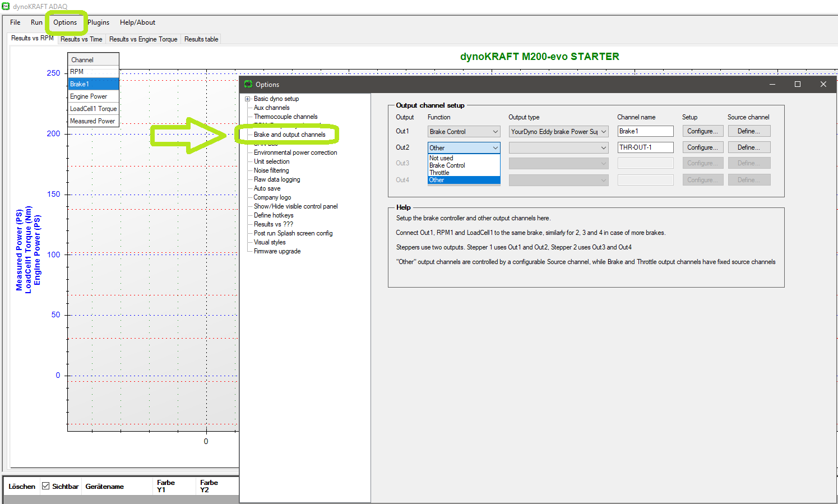Toggle the Sichtbar checkbox
838x504 pixels.
click(46, 486)
